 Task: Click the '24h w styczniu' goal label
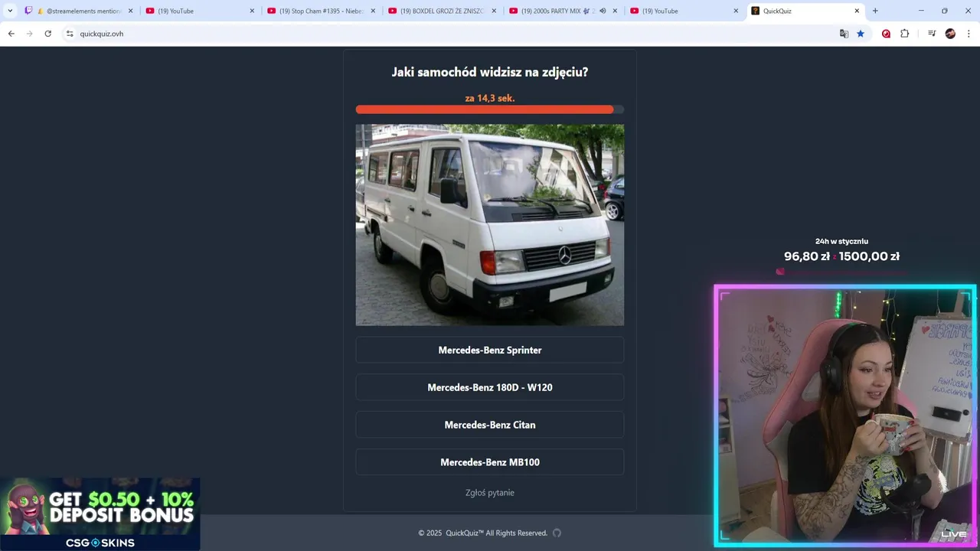click(841, 241)
